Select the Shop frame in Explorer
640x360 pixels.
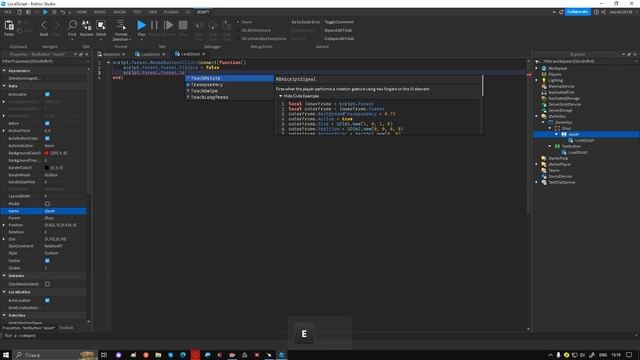click(567, 128)
